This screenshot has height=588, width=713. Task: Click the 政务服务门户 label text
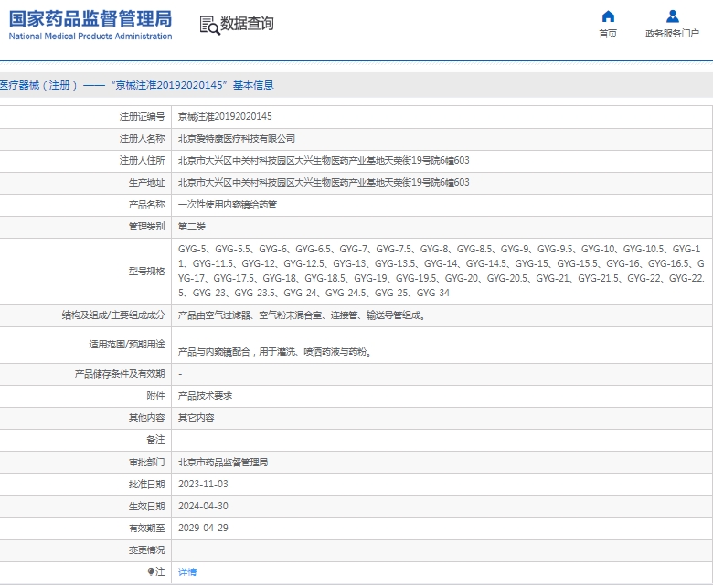pos(673,34)
